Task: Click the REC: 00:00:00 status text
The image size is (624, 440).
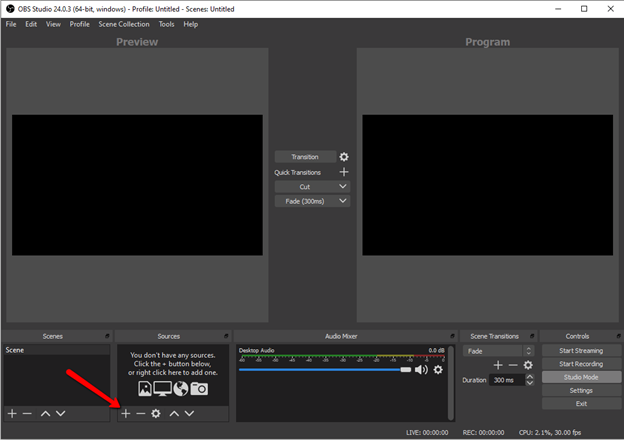Action: tap(483, 432)
